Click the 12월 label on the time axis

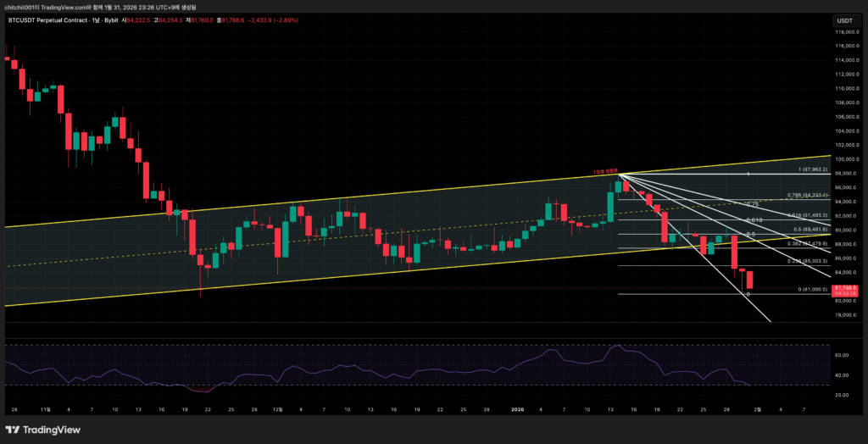click(x=277, y=408)
